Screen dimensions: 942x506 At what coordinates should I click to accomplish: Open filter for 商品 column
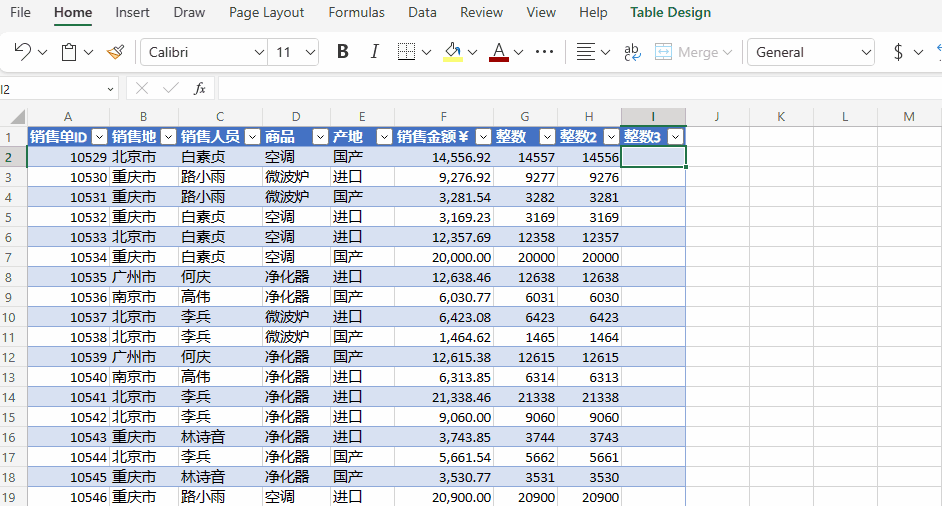point(321,137)
